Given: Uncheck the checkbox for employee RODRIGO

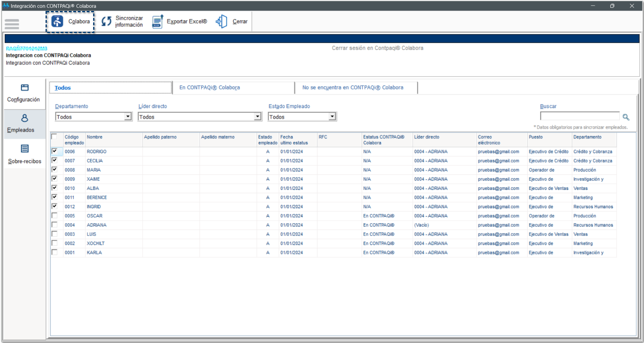Looking at the screenshot, I should (x=55, y=151).
